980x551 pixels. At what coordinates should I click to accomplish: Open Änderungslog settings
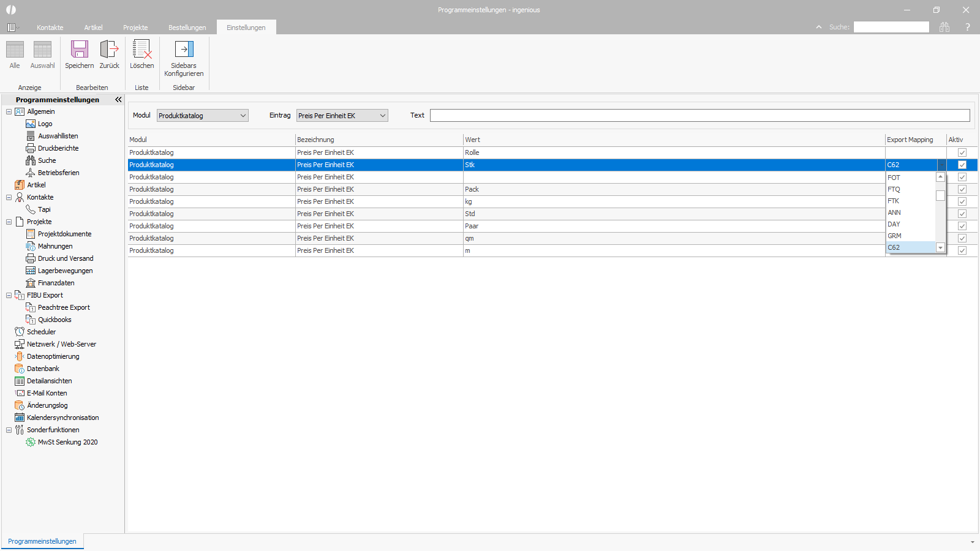(x=47, y=405)
